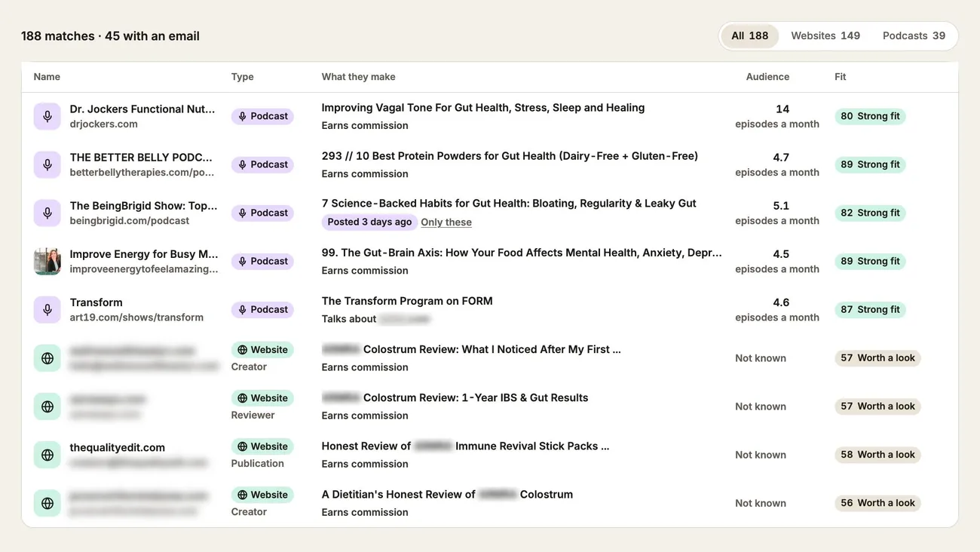This screenshot has width=980, height=552.
Task: Sort by the Audience column header
Action: point(767,77)
